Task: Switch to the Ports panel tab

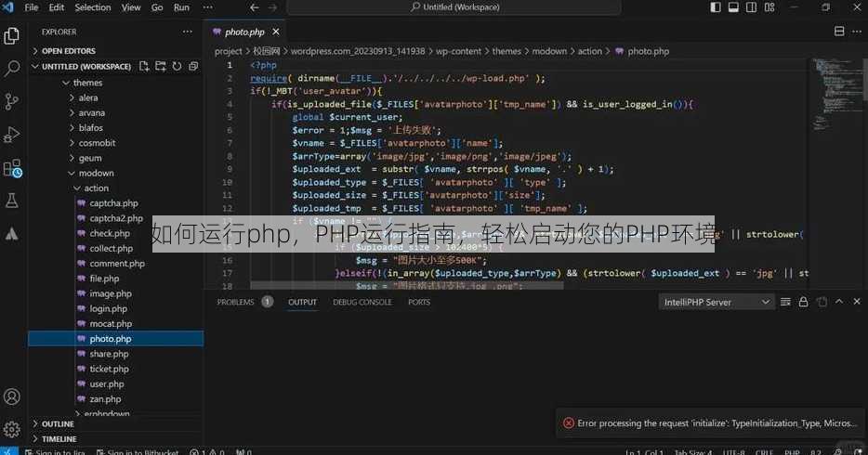Action: coord(419,302)
